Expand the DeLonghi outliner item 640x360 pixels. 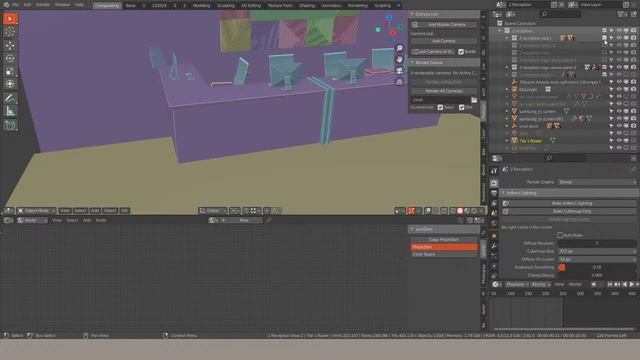[x=507, y=89]
